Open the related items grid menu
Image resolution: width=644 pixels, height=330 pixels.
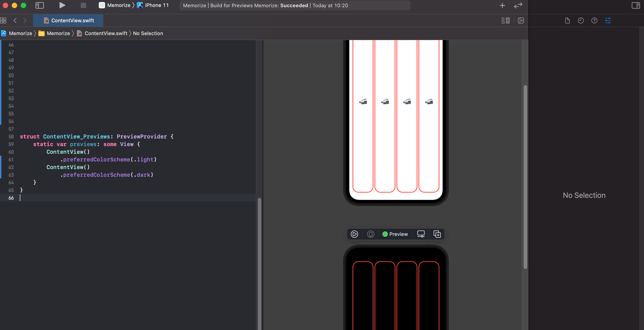click(3, 20)
